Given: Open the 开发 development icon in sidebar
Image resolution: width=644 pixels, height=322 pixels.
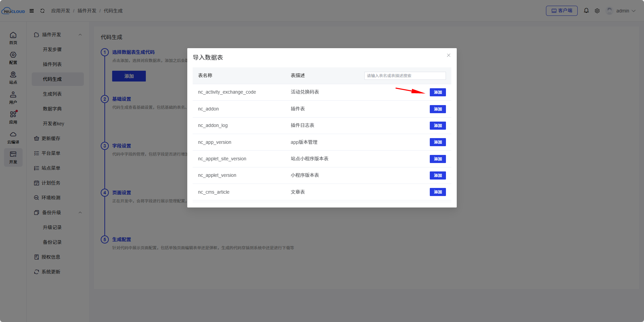Looking at the screenshot, I should point(13,157).
